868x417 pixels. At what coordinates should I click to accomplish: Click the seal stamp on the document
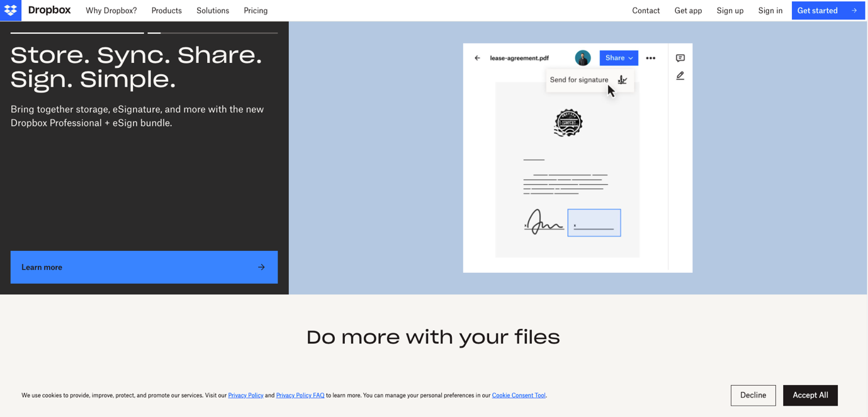click(568, 123)
